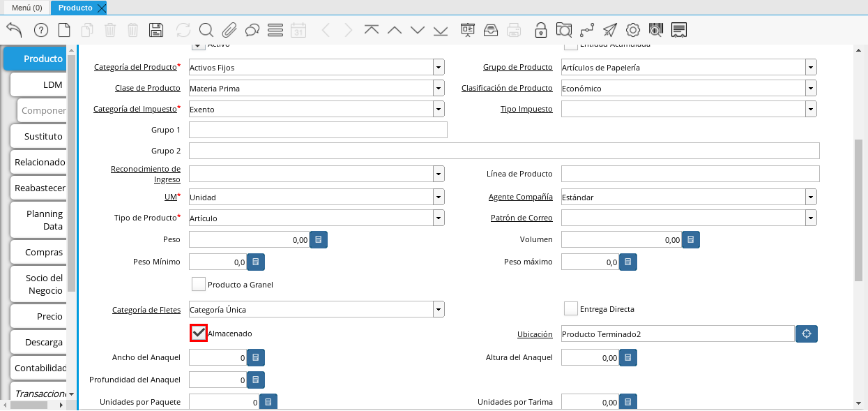Open the Grupo de Producto dropdown arrow
The image size is (868, 411).
pos(811,68)
